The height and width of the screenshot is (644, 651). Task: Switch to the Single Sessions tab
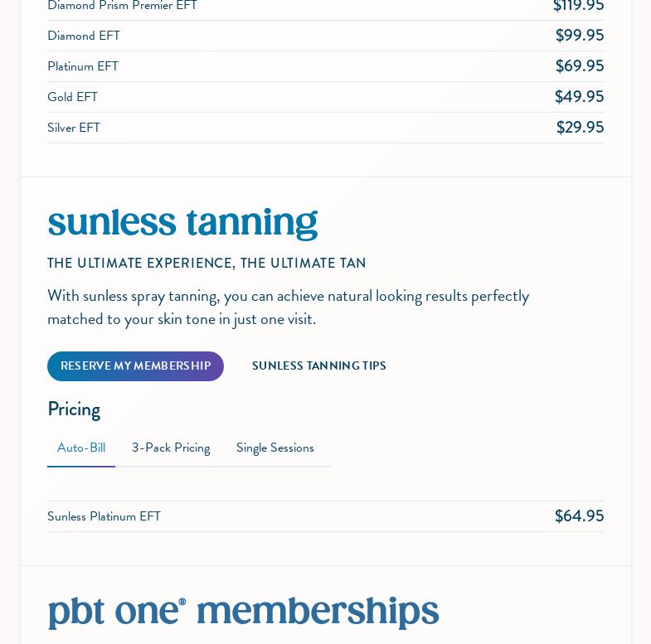click(x=274, y=448)
